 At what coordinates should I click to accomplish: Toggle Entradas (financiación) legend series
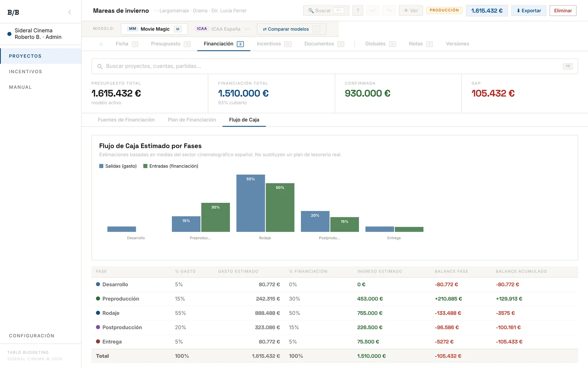coord(171,166)
